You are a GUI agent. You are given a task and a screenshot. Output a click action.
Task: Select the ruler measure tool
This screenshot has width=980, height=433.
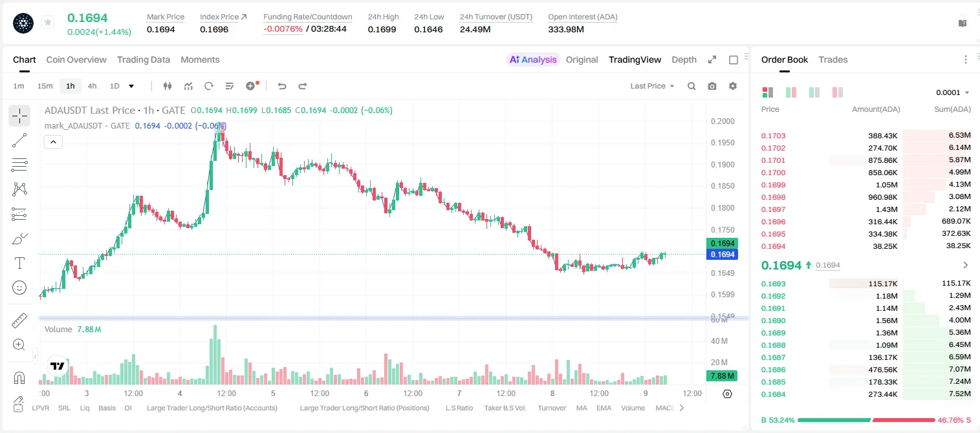(19, 321)
